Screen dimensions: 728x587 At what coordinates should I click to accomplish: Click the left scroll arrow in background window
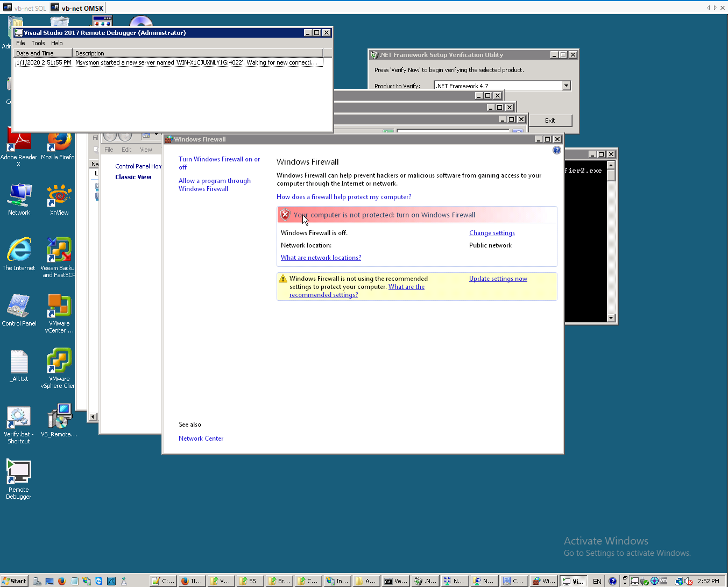coord(93,416)
